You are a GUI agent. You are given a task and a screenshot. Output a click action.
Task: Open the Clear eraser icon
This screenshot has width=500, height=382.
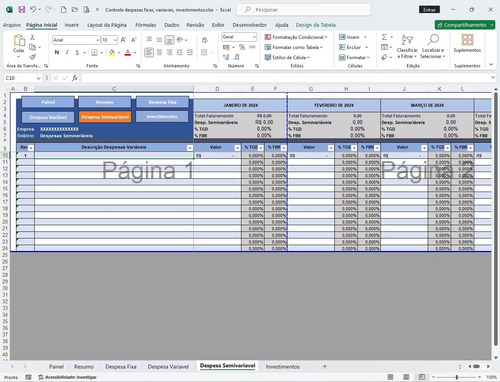384,57
